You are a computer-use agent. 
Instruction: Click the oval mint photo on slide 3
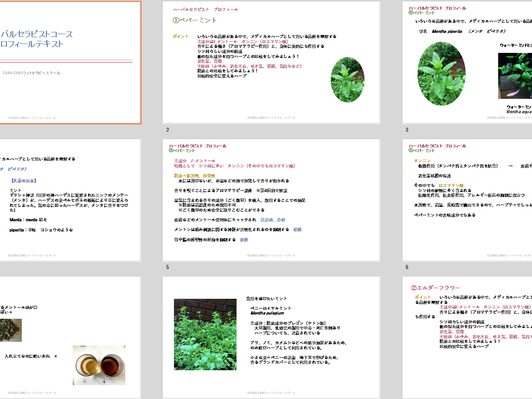441,74
